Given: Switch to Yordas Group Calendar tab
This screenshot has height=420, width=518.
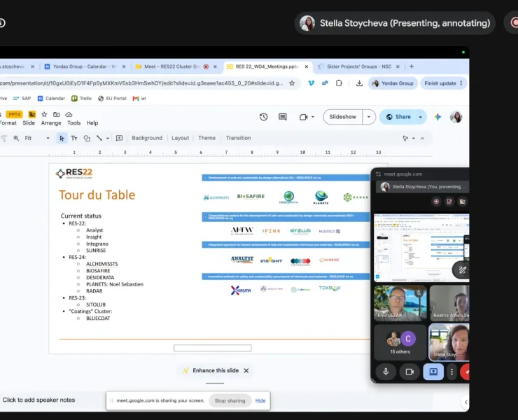Looking at the screenshot, I should 85,66.
